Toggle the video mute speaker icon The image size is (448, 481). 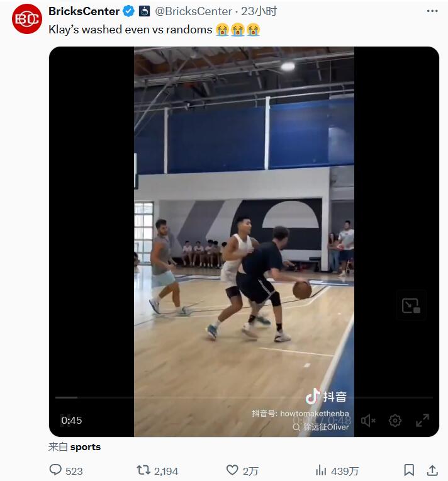coord(368,420)
